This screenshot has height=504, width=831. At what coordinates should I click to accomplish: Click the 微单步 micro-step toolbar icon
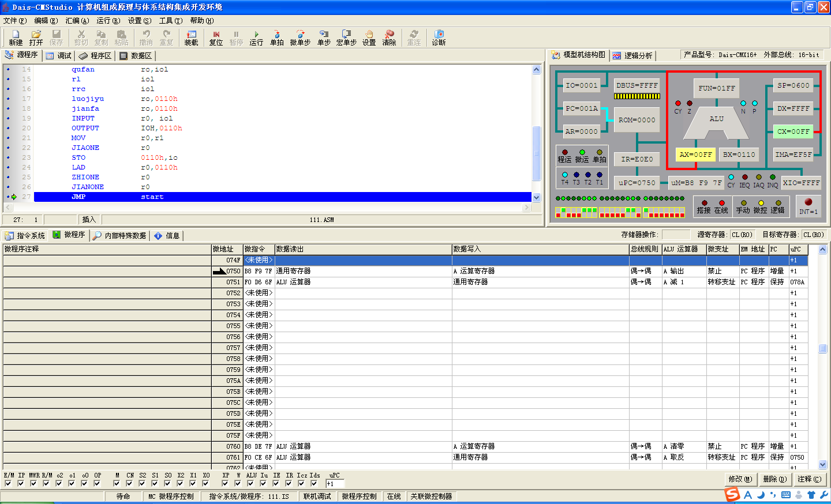point(300,38)
